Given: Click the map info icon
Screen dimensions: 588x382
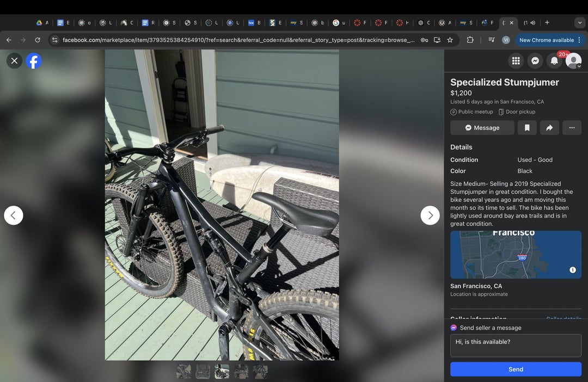Looking at the screenshot, I should click(573, 270).
